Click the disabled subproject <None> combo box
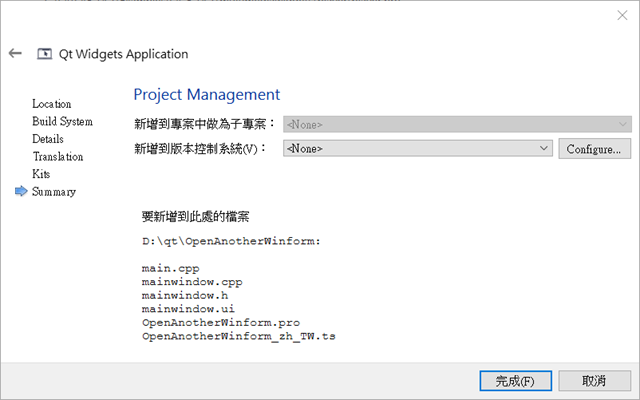Screen dimensions: 640x400 click(x=457, y=124)
